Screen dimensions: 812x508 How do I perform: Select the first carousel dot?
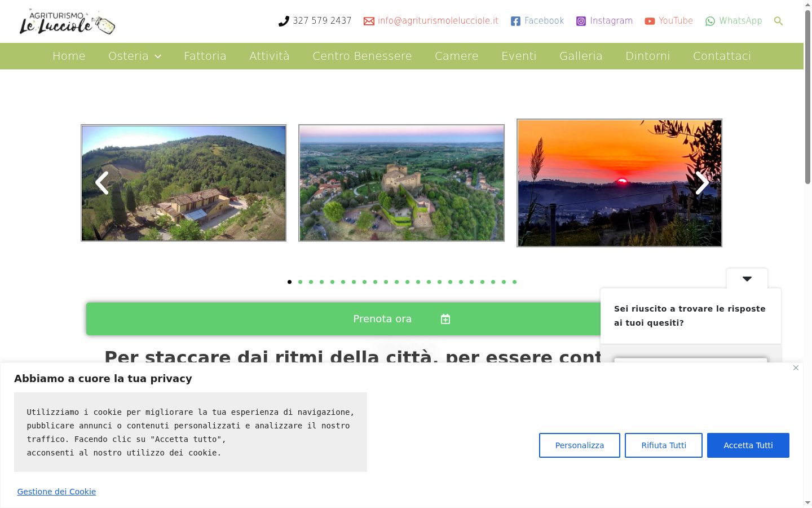coord(289,282)
